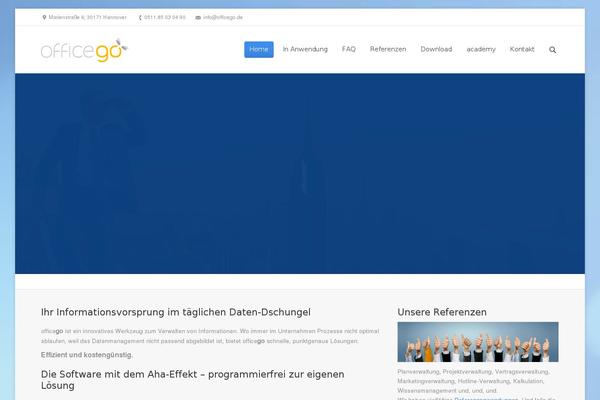Open the search magnifier icon in navigation

coord(552,50)
